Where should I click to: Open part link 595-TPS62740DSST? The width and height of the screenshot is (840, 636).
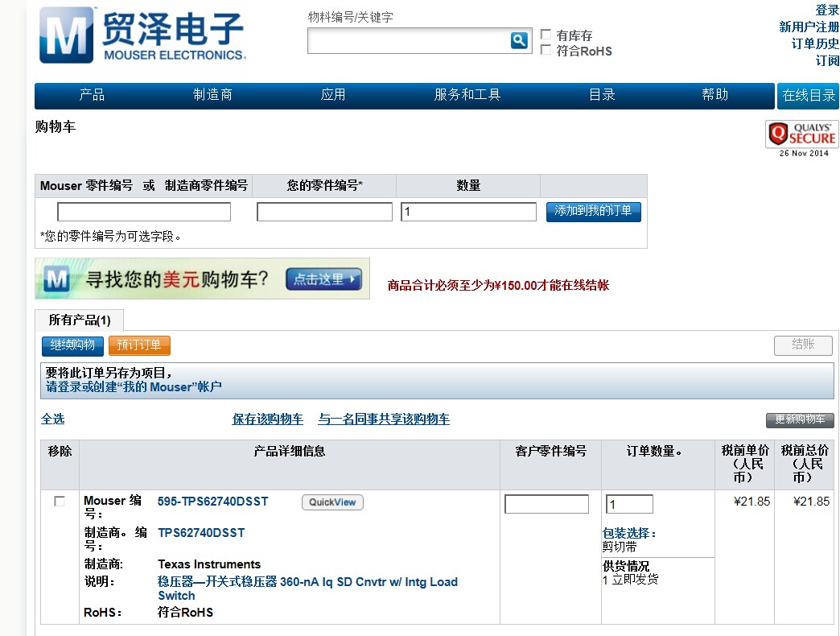(212, 502)
